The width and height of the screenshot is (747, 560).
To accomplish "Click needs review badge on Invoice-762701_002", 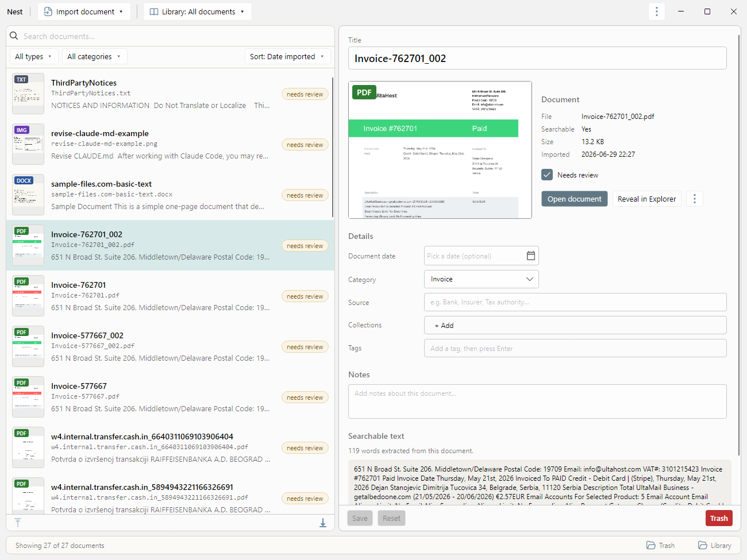I will tap(305, 246).
